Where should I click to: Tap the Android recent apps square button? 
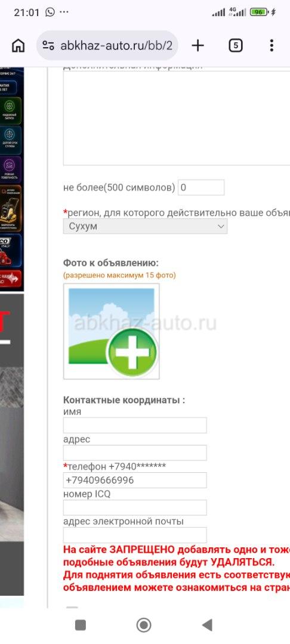tap(81, 625)
